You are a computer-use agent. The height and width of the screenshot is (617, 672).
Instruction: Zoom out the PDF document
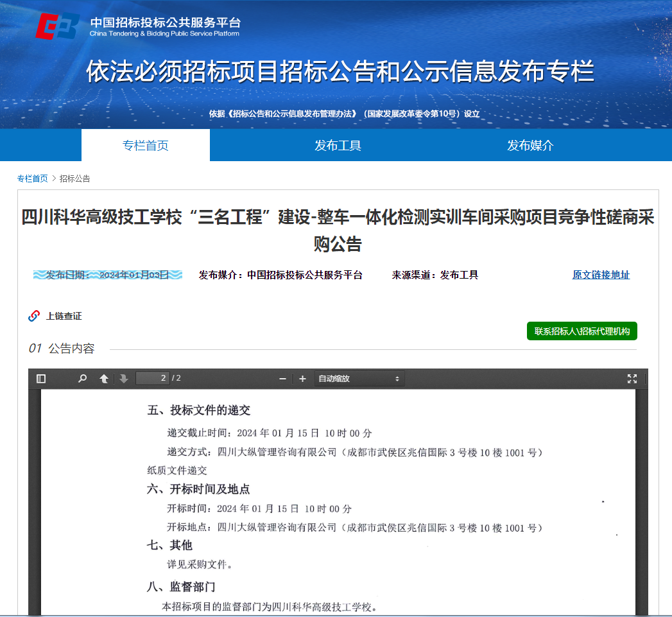[282, 379]
